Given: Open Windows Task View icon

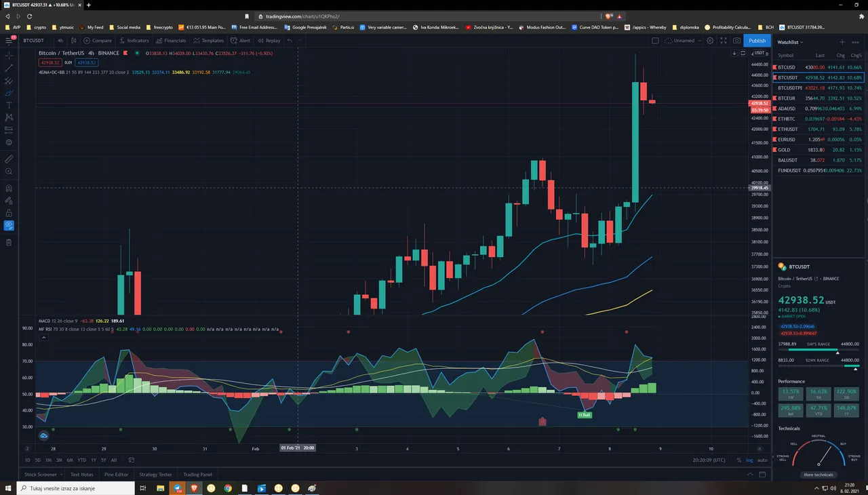Looking at the screenshot, I should tap(143, 488).
